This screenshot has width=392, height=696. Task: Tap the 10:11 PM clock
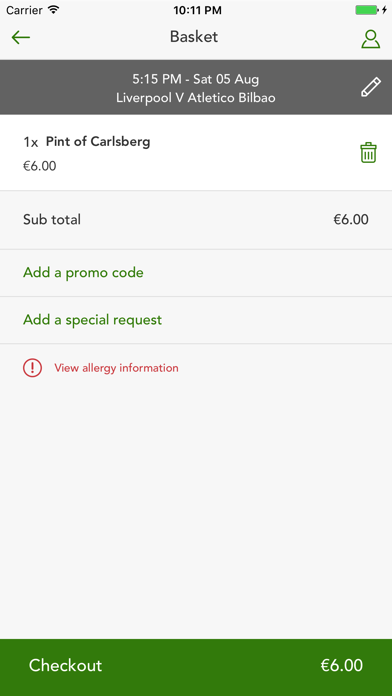pyautogui.click(x=197, y=10)
